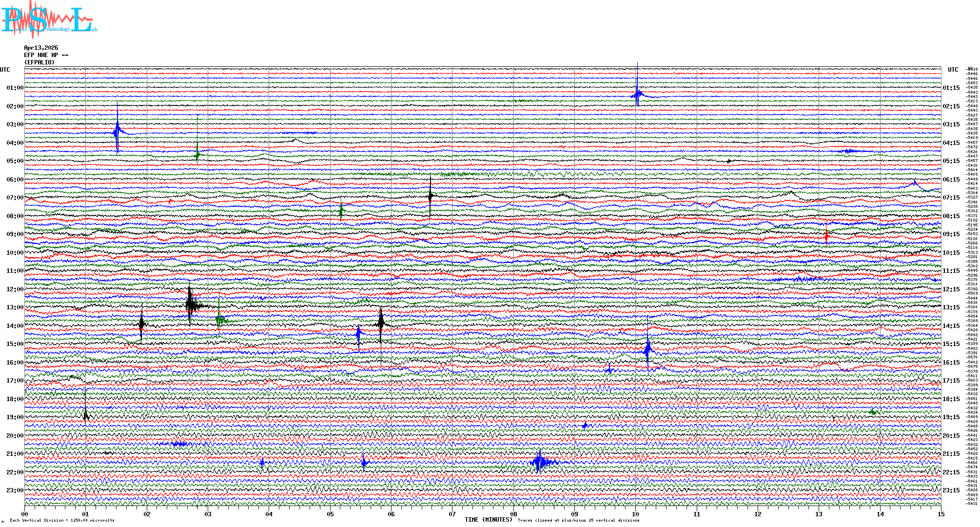Click the 'Each Vertical Division' microvolts note
980x527 pixels.
[62, 520]
